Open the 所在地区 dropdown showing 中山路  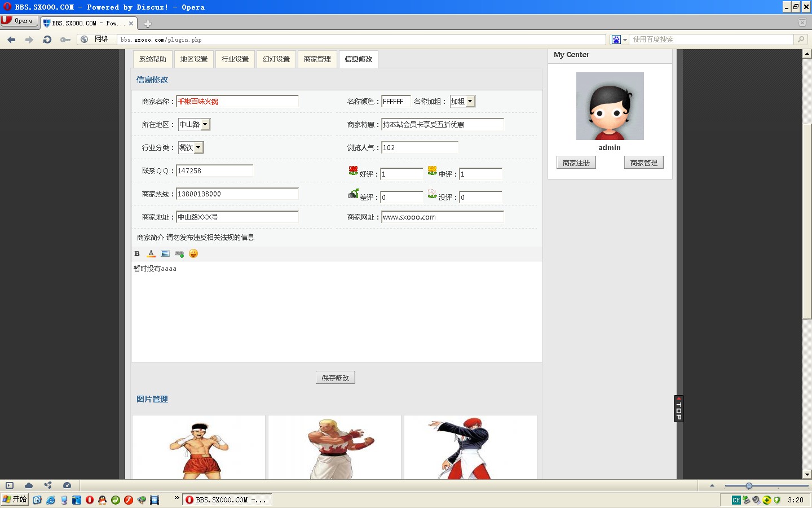point(194,124)
